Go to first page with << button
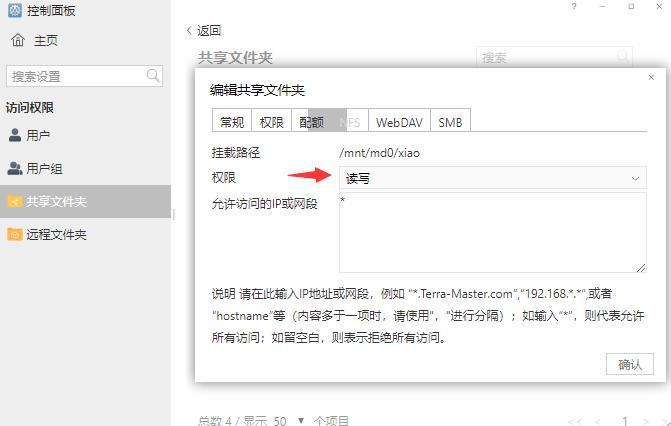 (575, 421)
